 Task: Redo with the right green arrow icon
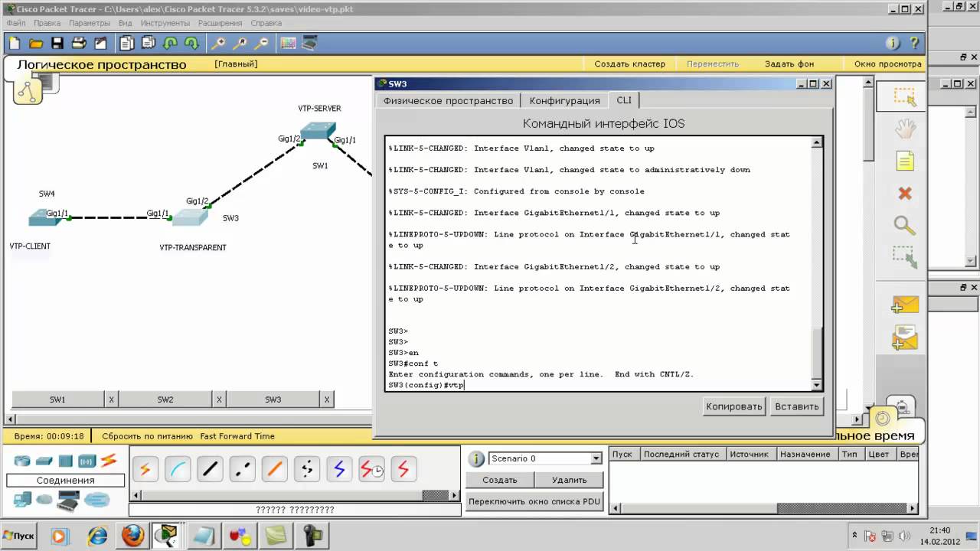pyautogui.click(x=191, y=43)
